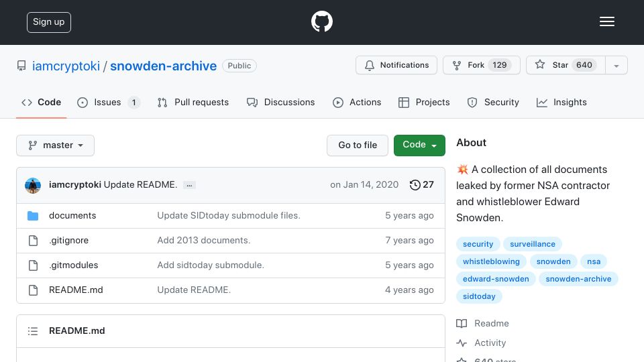Click the repository icon beside iamcryptoki

[21, 66]
